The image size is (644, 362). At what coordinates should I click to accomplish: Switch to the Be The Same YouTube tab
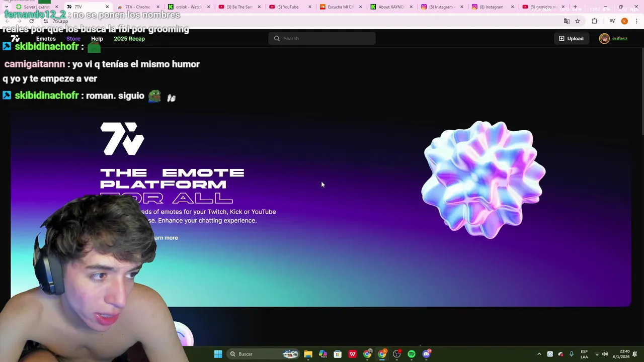pos(239,7)
